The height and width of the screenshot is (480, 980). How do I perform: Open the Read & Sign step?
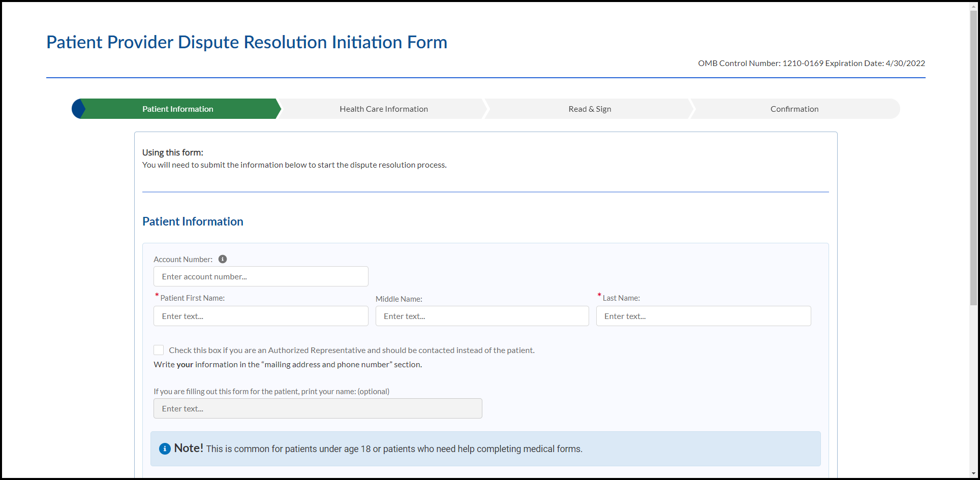(x=590, y=109)
